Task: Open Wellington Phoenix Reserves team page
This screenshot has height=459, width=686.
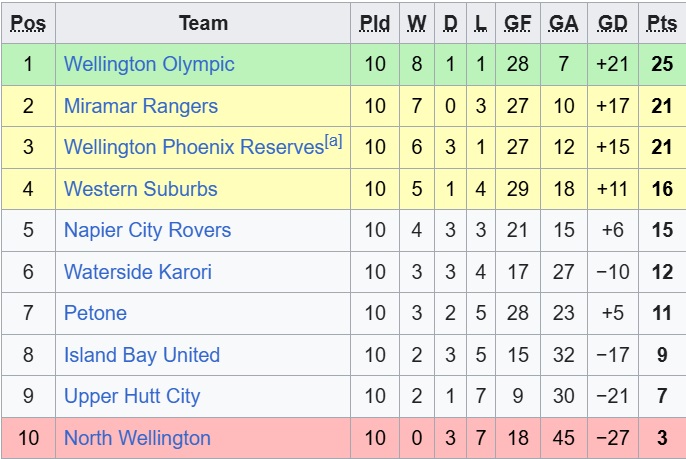Action: coord(192,147)
